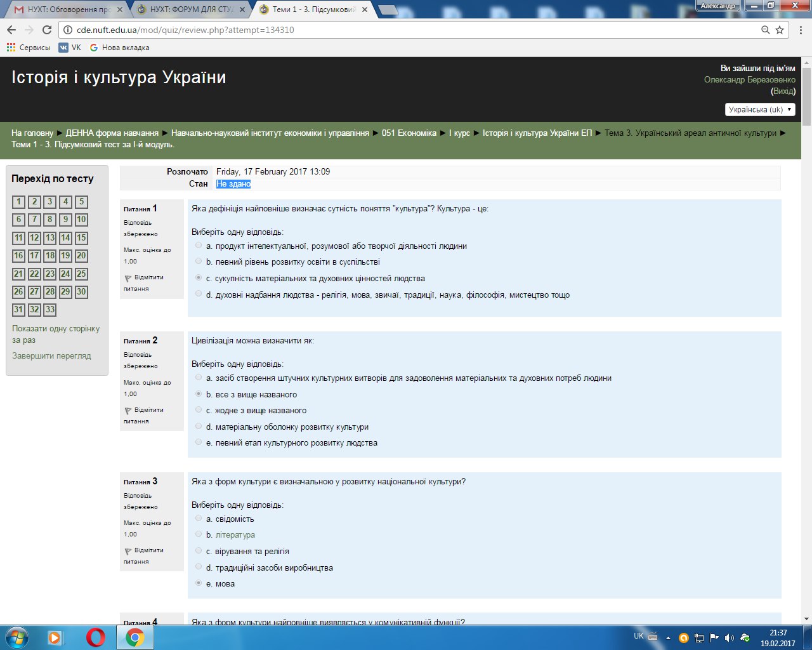Click the volume speaker icon in system tray
Image resolution: width=812 pixels, height=650 pixels.
(x=729, y=638)
